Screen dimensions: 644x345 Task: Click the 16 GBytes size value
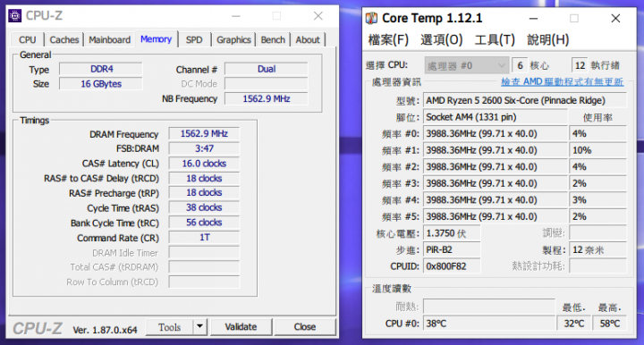click(x=101, y=84)
